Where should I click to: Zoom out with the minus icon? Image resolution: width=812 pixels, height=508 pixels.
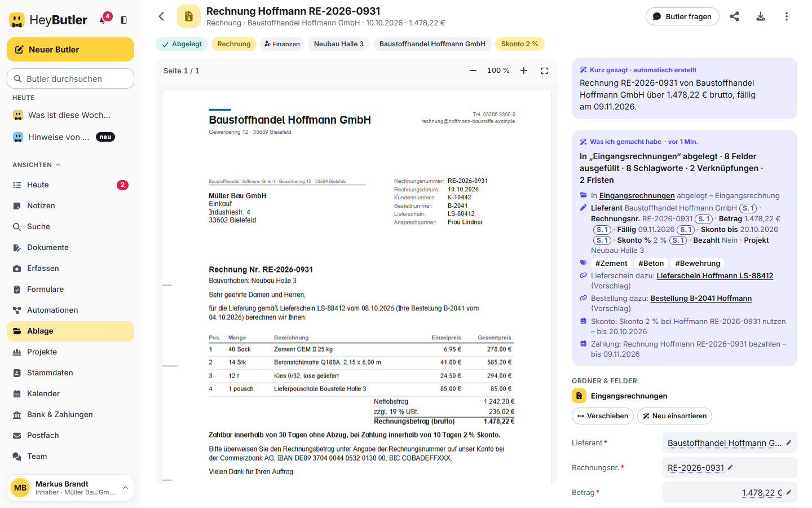pos(473,71)
